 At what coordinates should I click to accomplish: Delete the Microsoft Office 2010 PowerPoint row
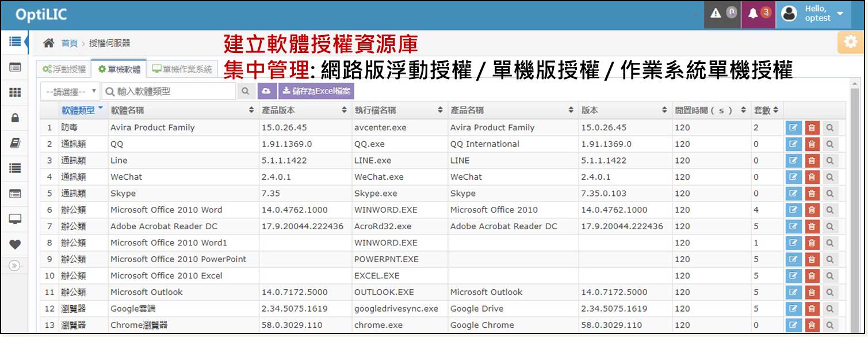click(812, 259)
